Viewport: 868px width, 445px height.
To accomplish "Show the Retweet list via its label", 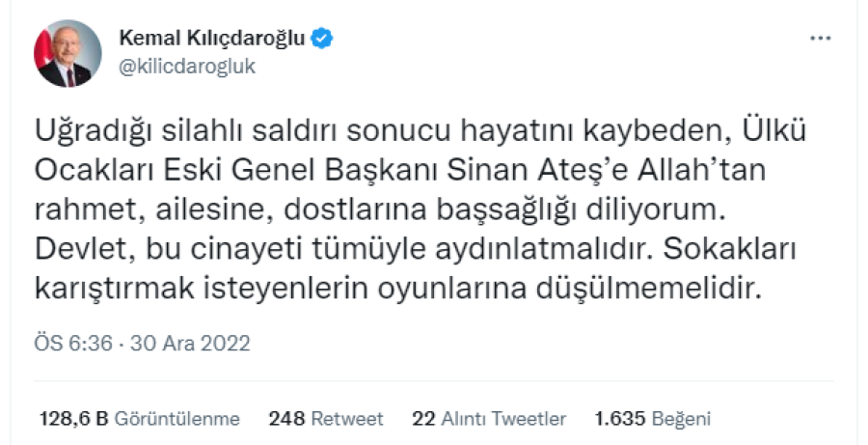I will point(347,419).
